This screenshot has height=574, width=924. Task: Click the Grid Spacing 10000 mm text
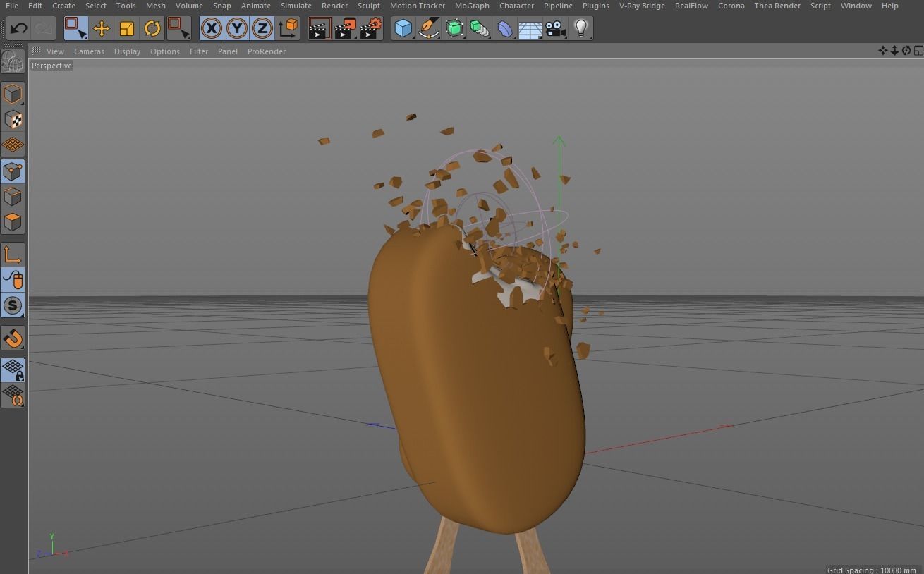click(872, 570)
